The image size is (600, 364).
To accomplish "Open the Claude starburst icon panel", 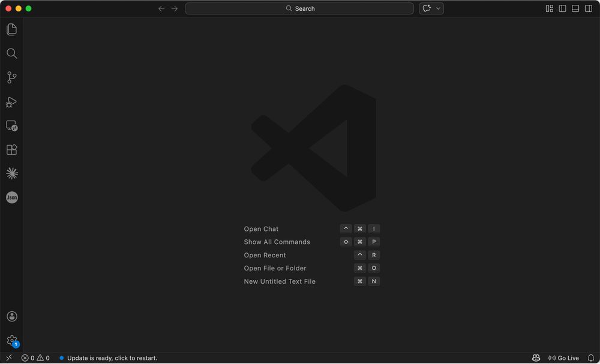I will (x=11, y=173).
